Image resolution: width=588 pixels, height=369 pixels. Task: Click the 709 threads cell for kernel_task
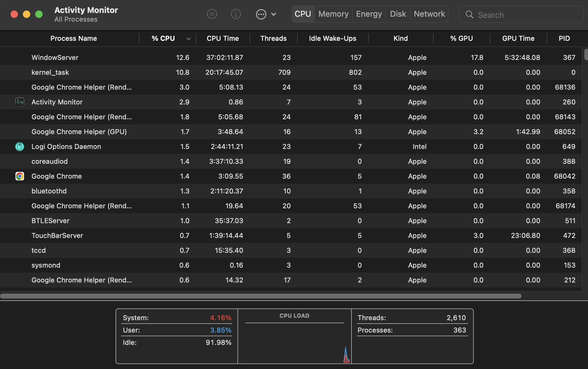click(x=284, y=72)
